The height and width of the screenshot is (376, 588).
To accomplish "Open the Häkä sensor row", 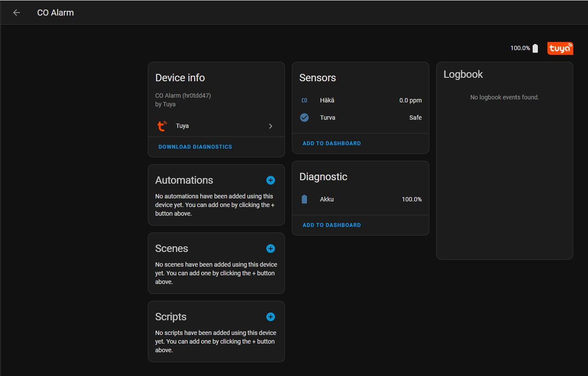I will 361,100.
